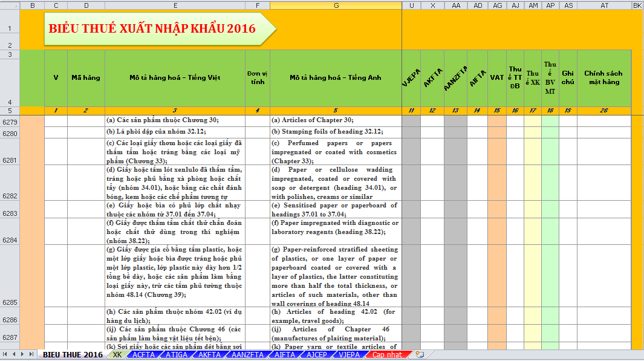
Task: Open the ACFTA sheet tab
Action: click(x=144, y=354)
